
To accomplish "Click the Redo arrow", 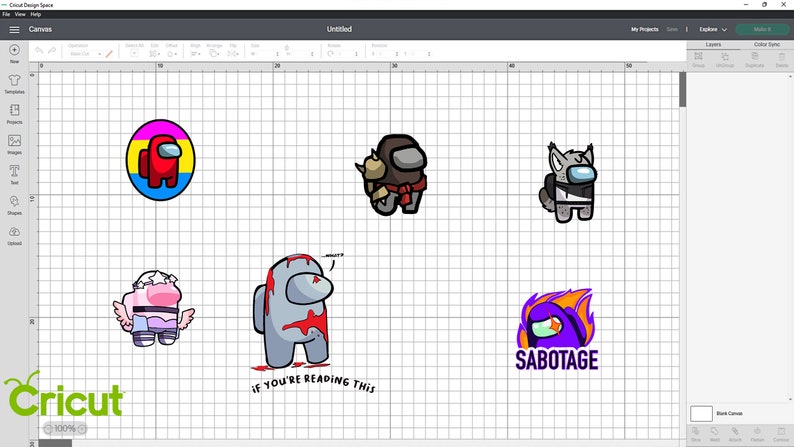I will (52, 50).
